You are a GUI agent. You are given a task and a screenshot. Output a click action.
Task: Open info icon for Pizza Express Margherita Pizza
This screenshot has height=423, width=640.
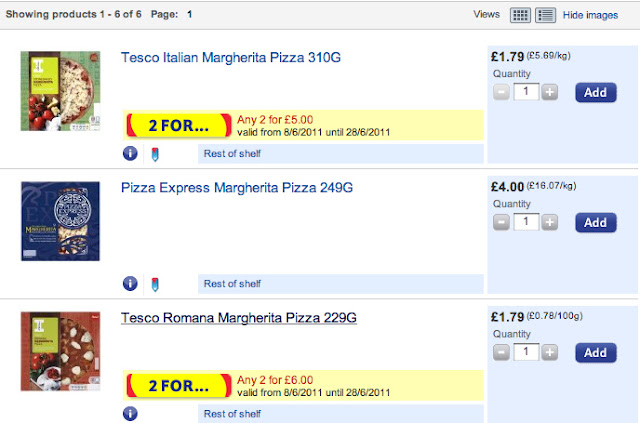point(130,283)
